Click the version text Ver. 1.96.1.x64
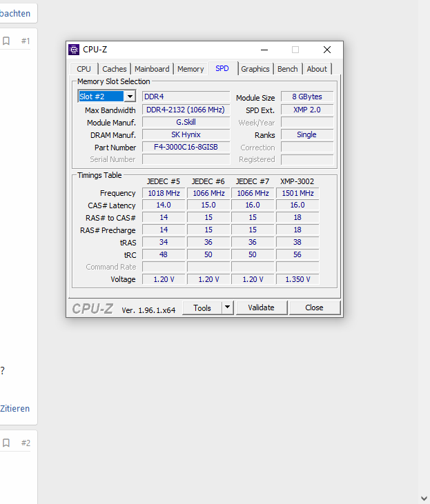This screenshot has height=504, width=430. (x=148, y=310)
